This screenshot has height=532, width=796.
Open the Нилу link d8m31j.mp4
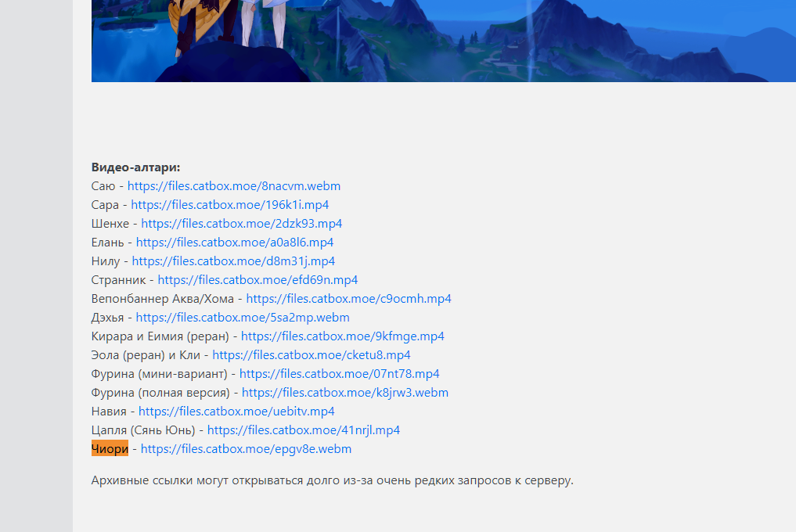233,261
